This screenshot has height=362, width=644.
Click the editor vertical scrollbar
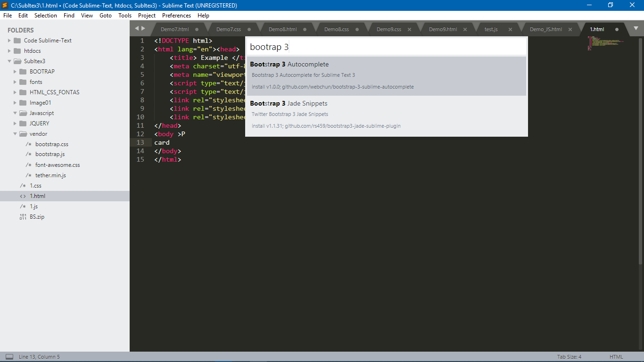640,151
